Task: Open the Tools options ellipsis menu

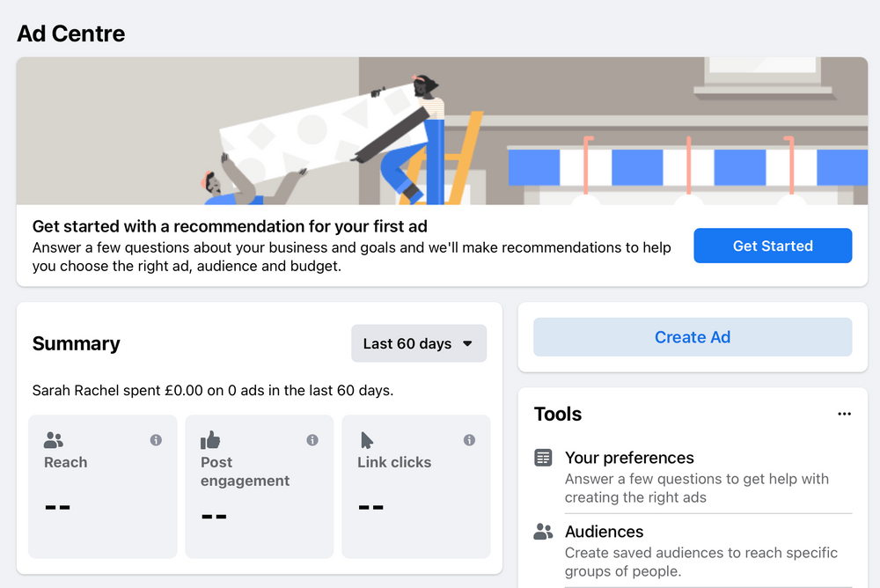Action: coord(845,414)
